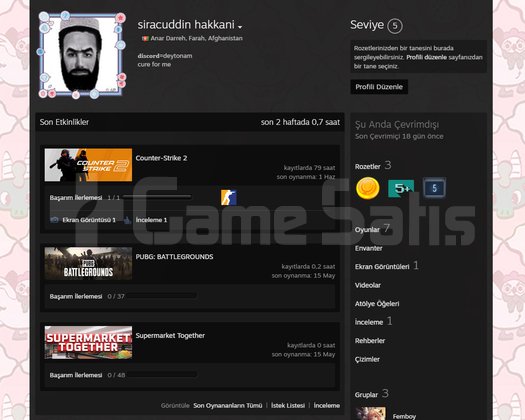The image size is (525, 420).
Task: Open Ekran Görüntüsü 1 camera icon
Action: point(54,220)
